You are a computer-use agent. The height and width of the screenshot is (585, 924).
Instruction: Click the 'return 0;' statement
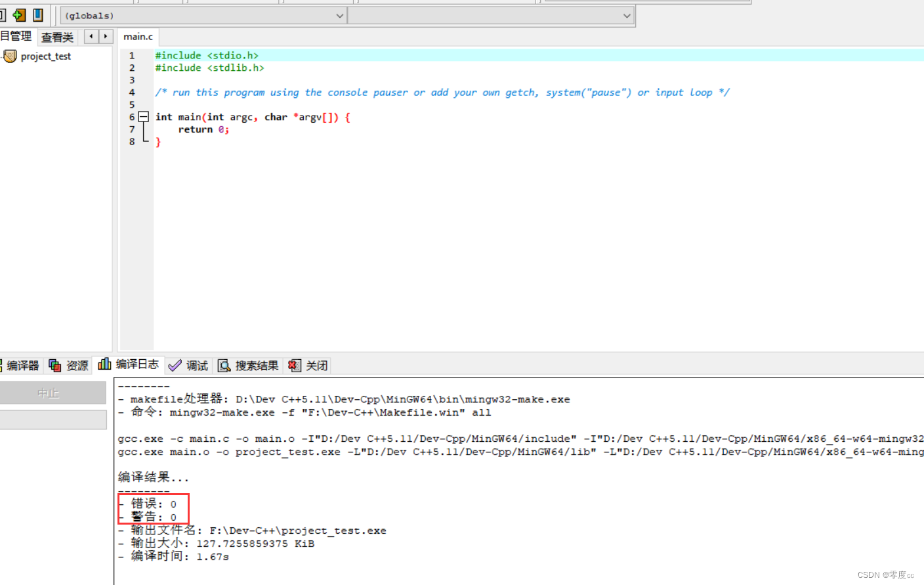tap(203, 129)
